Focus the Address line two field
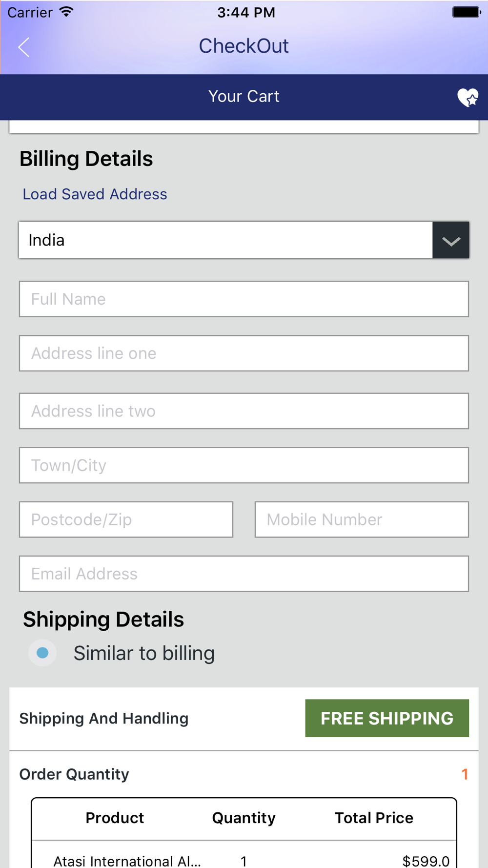This screenshot has width=488, height=868. 244,411
